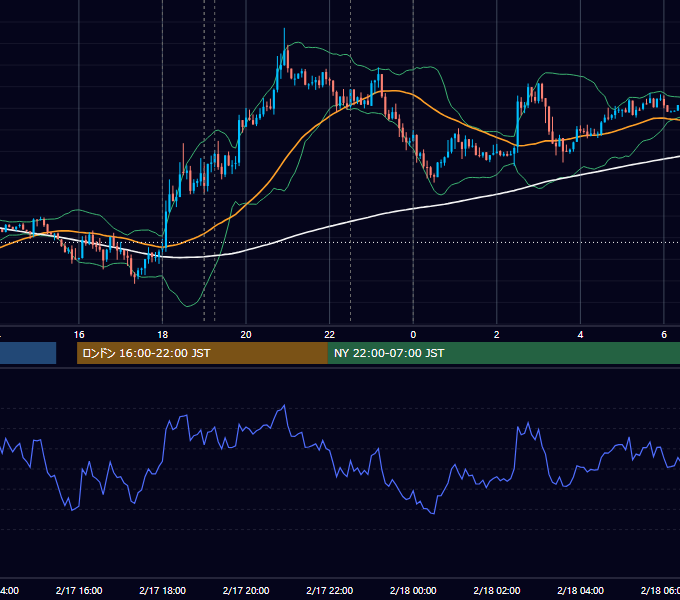680x600 pixels.
Task: Click the 4 hour label on the price chart axis
Action: point(580,335)
